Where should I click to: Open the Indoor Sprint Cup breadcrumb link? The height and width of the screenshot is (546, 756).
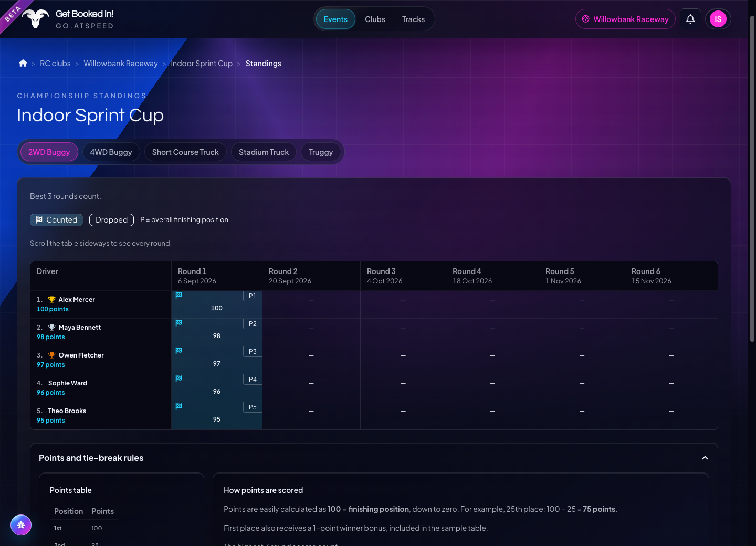[x=202, y=64]
